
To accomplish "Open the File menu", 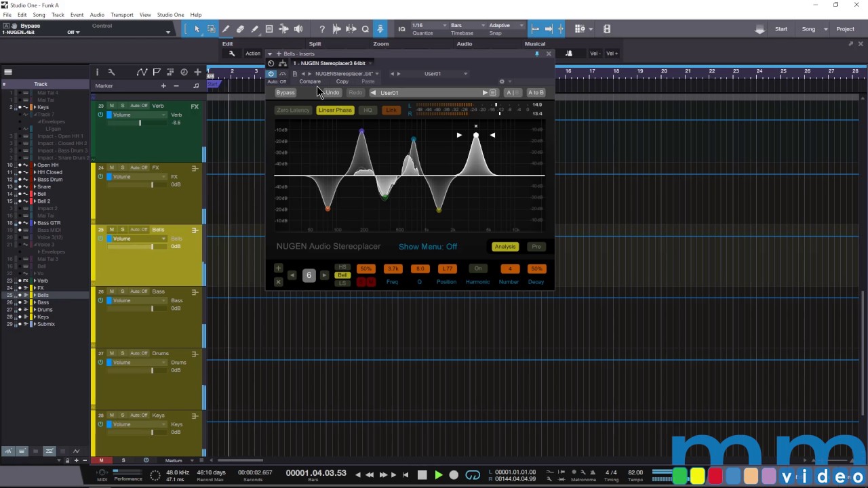I will 7,15.
